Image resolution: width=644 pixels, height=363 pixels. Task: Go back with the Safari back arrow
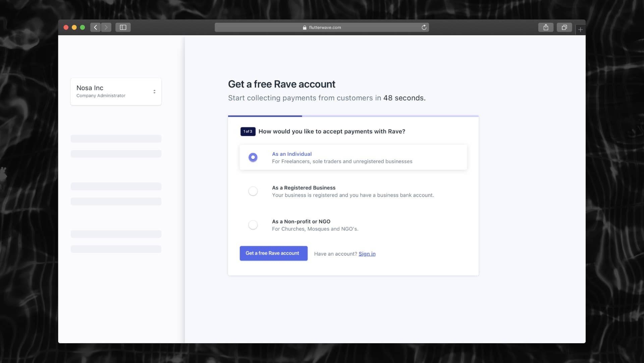pyautogui.click(x=96, y=28)
